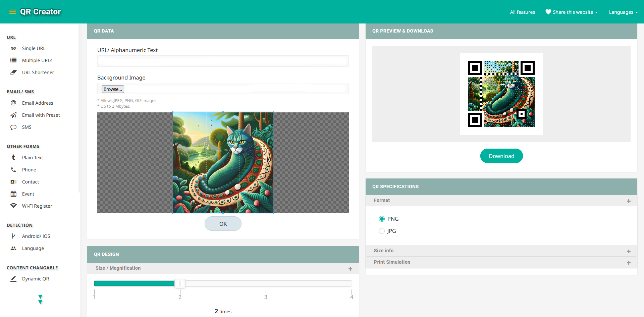Select SMS in the sidebar
644x317 pixels.
[27, 127]
